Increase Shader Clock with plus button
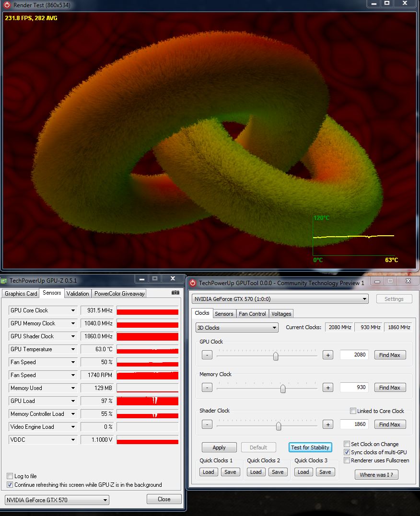This screenshot has height=516, width=420. tap(328, 424)
